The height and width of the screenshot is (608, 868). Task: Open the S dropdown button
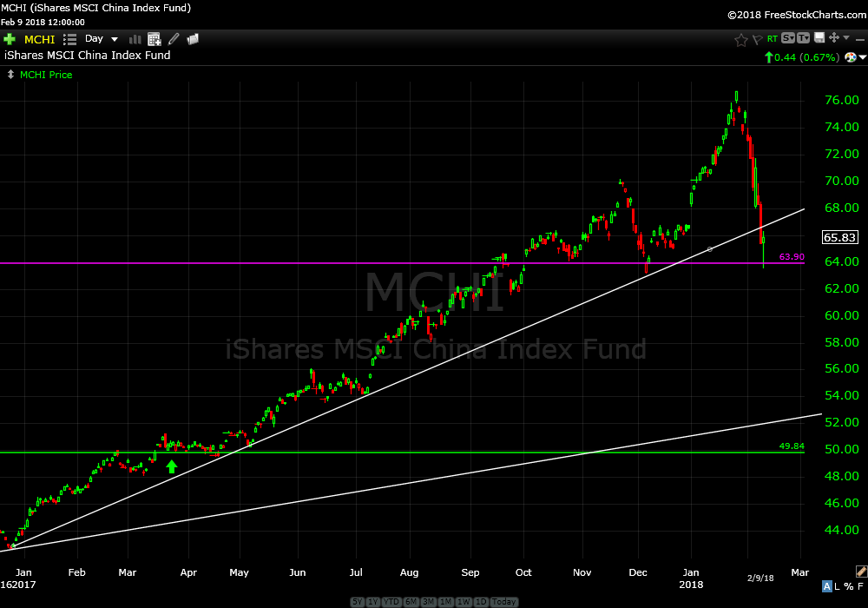click(788, 38)
